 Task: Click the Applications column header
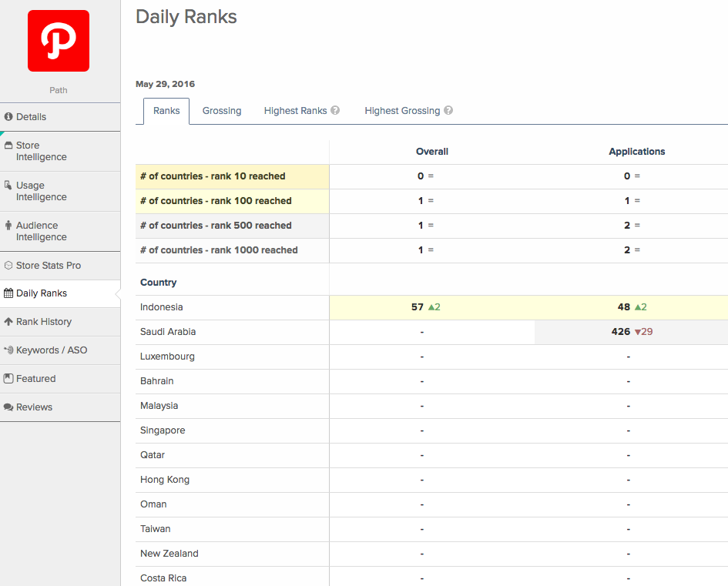[x=636, y=151]
